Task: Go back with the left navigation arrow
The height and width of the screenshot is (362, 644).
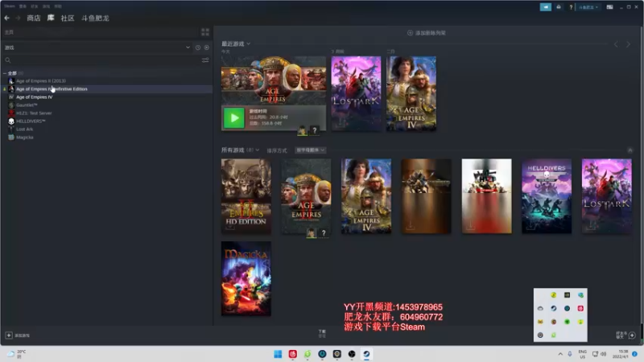Action: point(6,18)
